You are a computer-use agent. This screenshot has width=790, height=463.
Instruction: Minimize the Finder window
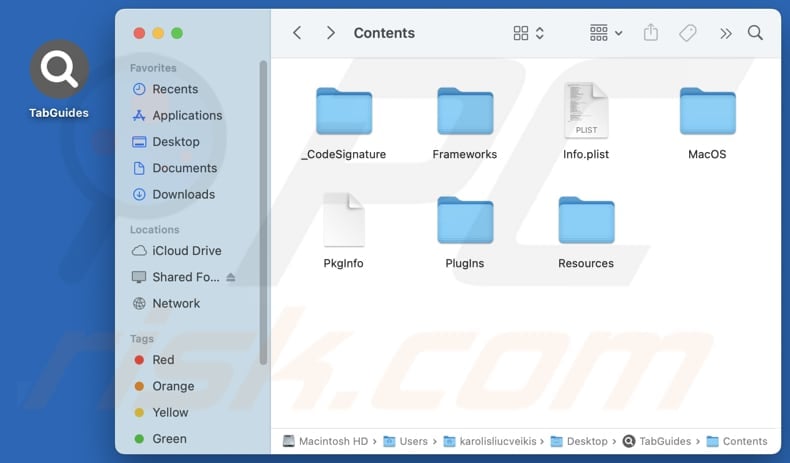[x=158, y=33]
